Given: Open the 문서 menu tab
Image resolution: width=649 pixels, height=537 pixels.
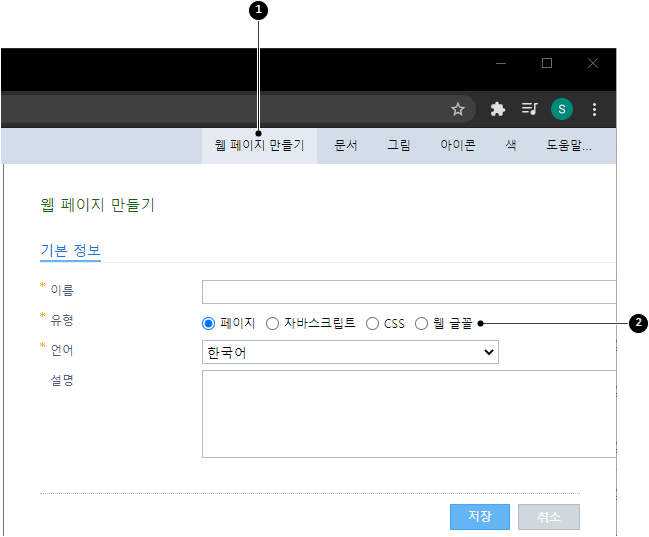Looking at the screenshot, I should pyautogui.click(x=346, y=145).
